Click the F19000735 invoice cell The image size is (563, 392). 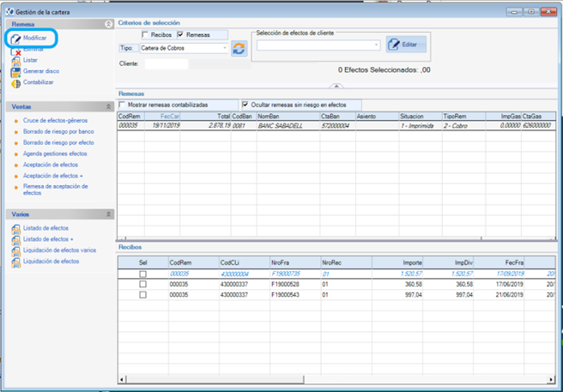pos(295,274)
